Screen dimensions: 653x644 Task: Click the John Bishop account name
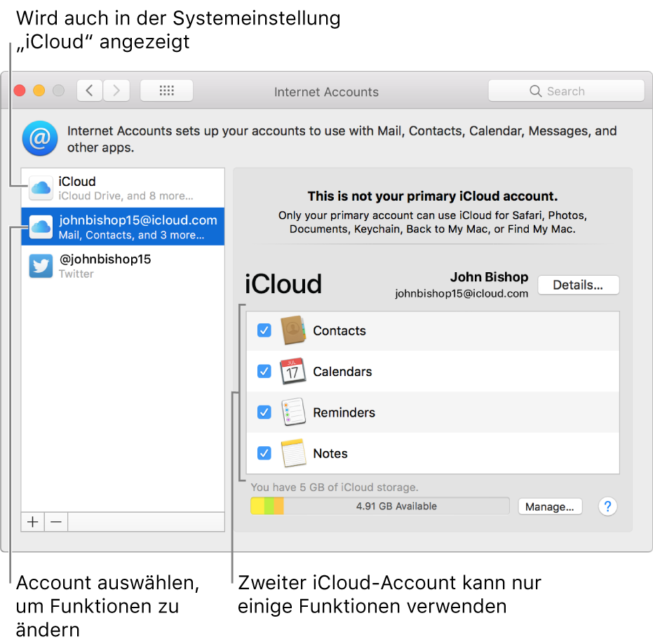(x=489, y=277)
